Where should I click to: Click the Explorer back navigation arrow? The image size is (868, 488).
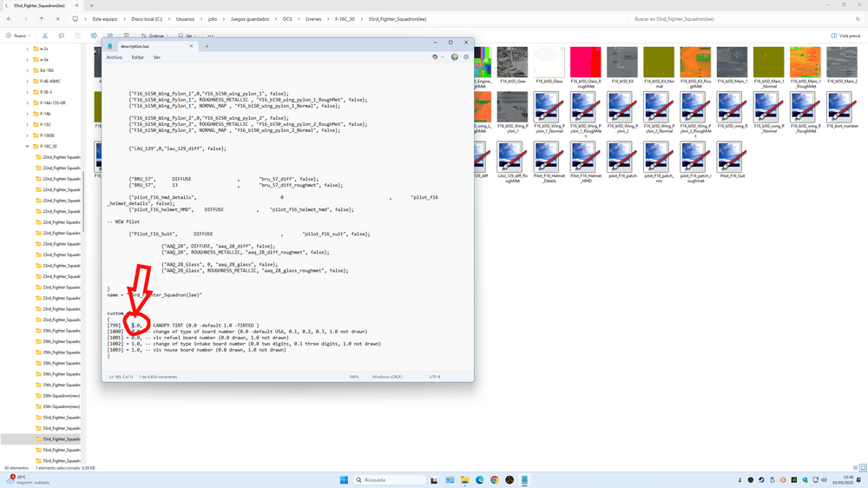pos(10,19)
